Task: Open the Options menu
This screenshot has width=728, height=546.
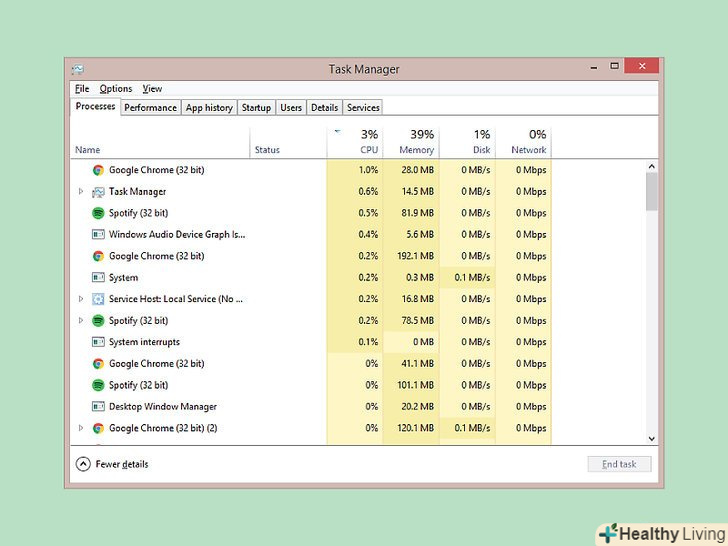Action: point(115,89)
